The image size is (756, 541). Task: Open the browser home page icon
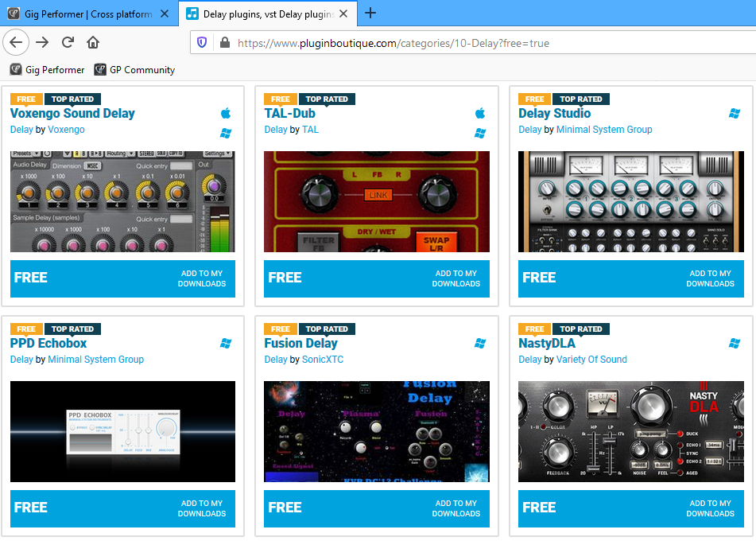point(92,42)
